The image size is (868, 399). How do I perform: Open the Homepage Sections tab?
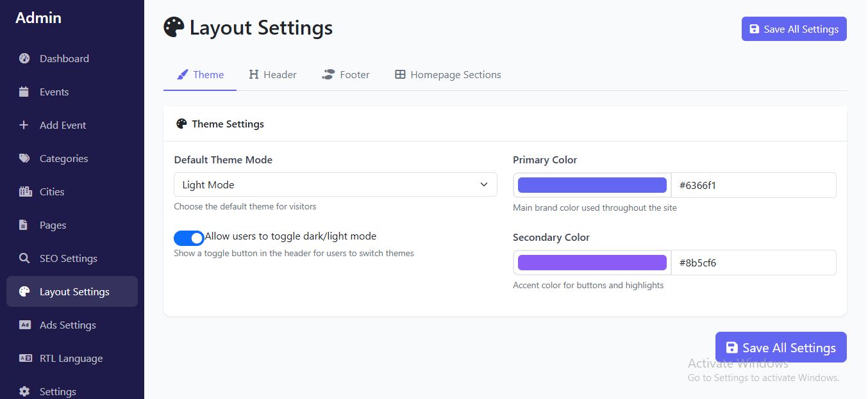click(x=447, y=75)
